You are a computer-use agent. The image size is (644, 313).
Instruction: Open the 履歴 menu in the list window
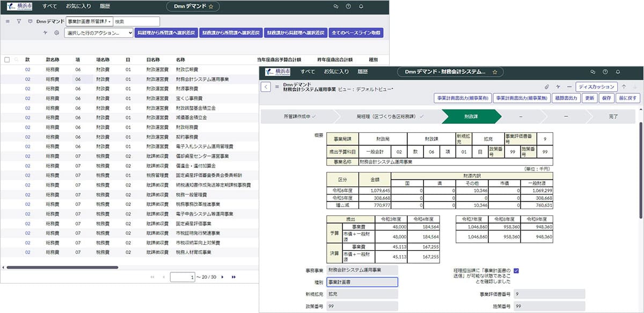tap(104, 6)
